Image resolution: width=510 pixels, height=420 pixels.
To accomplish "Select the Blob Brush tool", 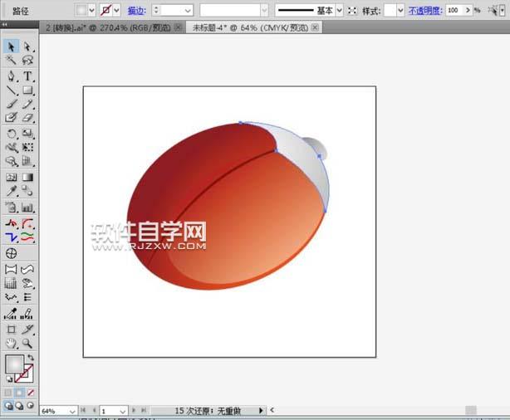I will coord(11,117).
